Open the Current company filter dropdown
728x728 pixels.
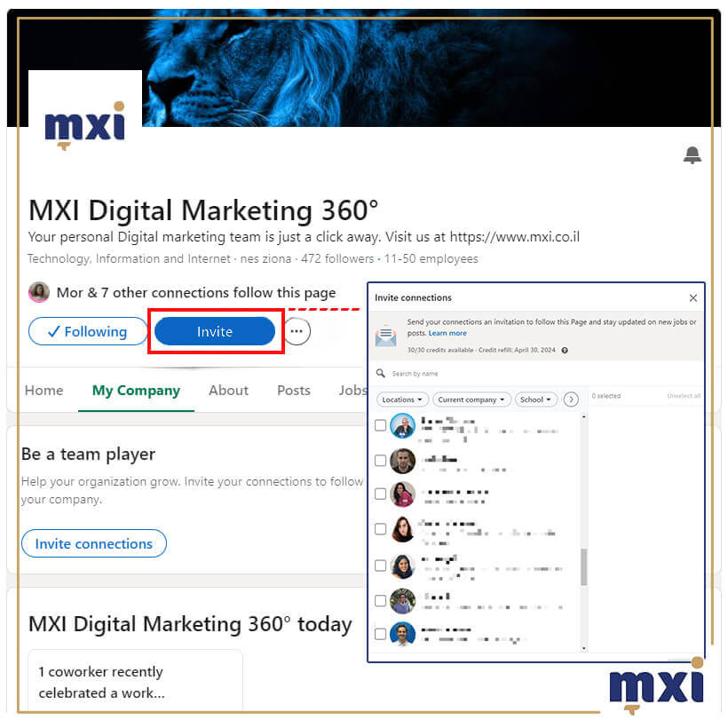[471, 400]
